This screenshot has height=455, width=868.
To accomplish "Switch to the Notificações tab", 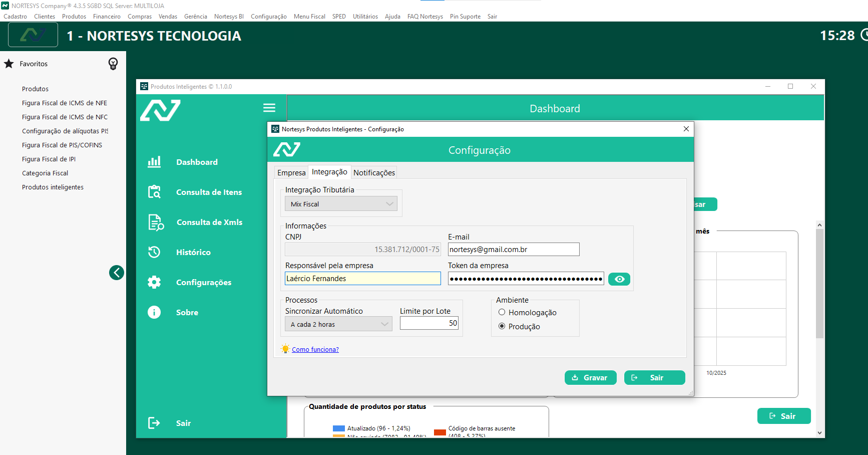I will (374, 173).
